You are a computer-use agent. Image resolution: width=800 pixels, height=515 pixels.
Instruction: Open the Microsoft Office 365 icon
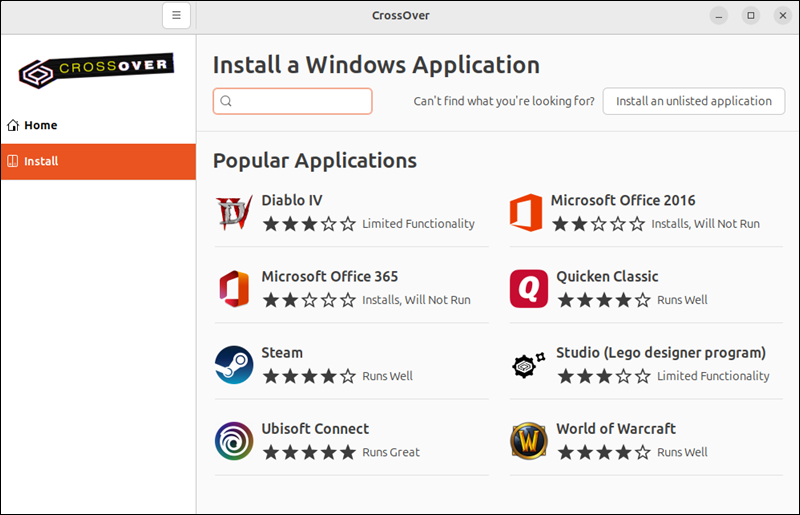click(234, 289)
